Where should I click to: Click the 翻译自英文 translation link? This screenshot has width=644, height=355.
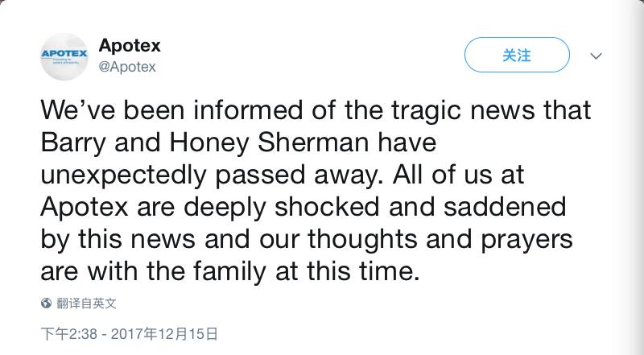[86, 303]
